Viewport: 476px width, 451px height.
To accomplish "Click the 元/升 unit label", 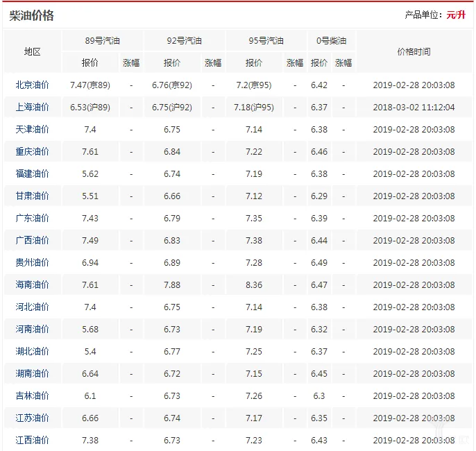I will tap(456, 15).
